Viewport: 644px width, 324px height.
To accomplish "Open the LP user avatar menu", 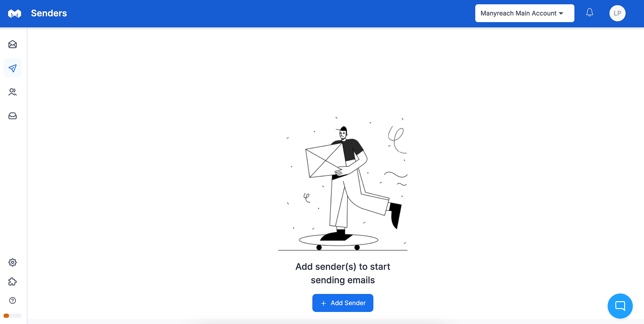I will [617, 13].
